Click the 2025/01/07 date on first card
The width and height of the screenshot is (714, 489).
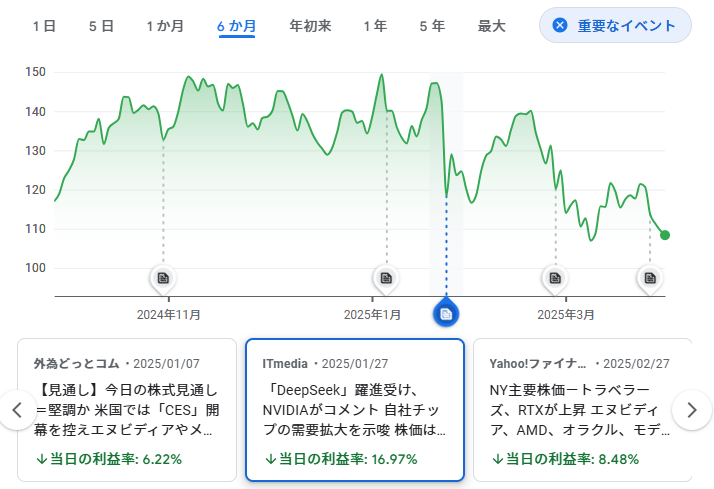coord(167,364)
